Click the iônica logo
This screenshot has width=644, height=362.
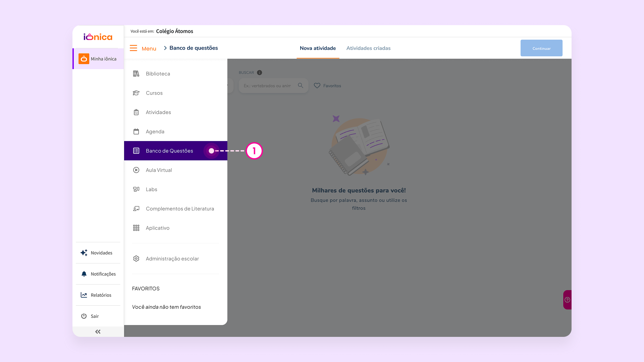98,37
